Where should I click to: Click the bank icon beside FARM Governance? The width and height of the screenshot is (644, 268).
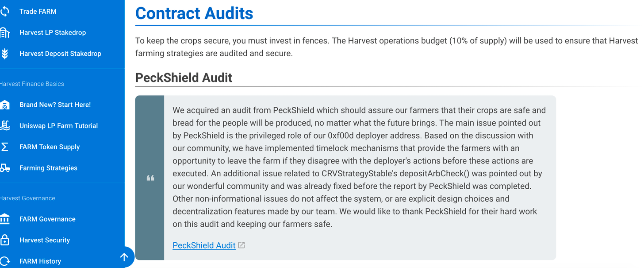pyautogui.click(x=4, y=219)
